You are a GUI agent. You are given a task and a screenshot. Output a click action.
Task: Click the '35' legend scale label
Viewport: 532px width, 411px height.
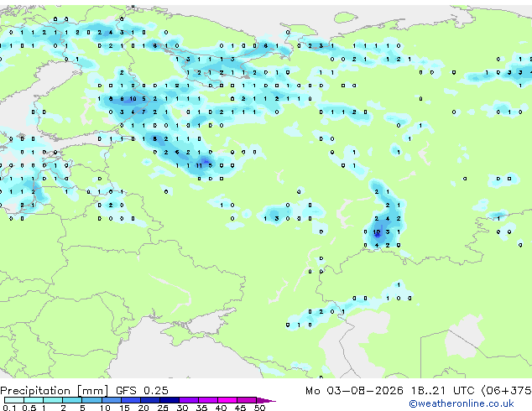201,408
